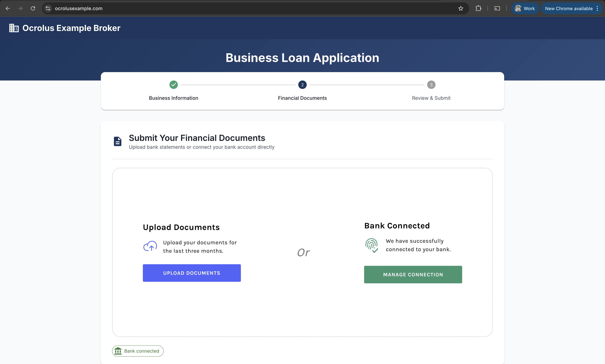
Task: Open the Chrome three-dot menu
Action: pos(598,8)
